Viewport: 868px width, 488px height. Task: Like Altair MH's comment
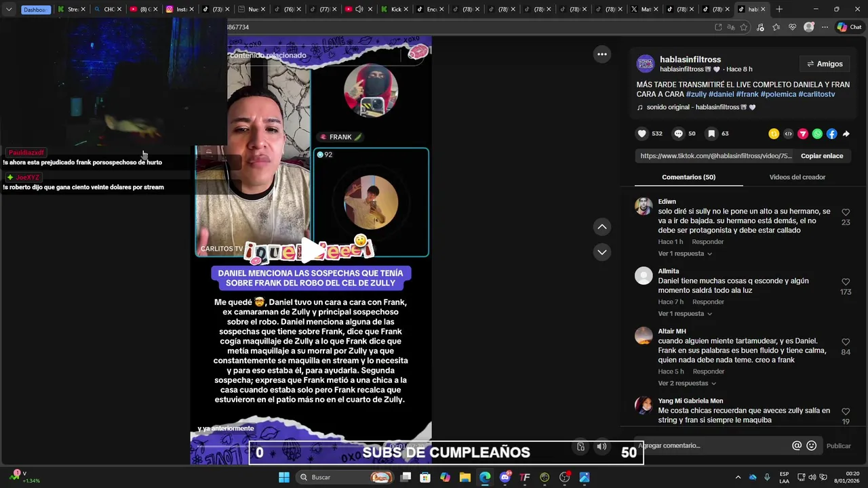pos(846,342)
